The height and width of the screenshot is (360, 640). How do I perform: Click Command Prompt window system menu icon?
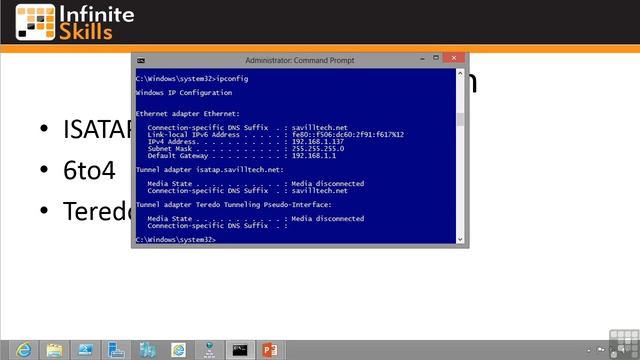pyautogui.click(x=141, y=60)
